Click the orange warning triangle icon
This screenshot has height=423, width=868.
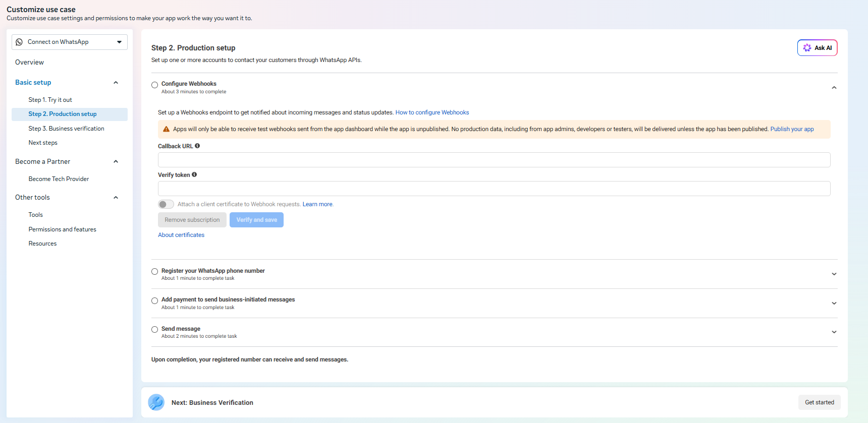point(166,129)
